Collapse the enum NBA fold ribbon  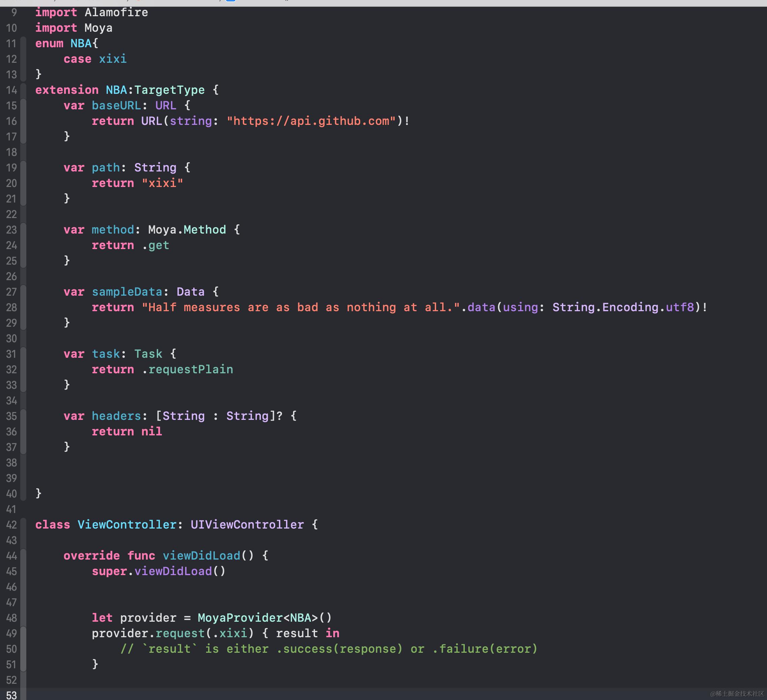tap(23, 59)
